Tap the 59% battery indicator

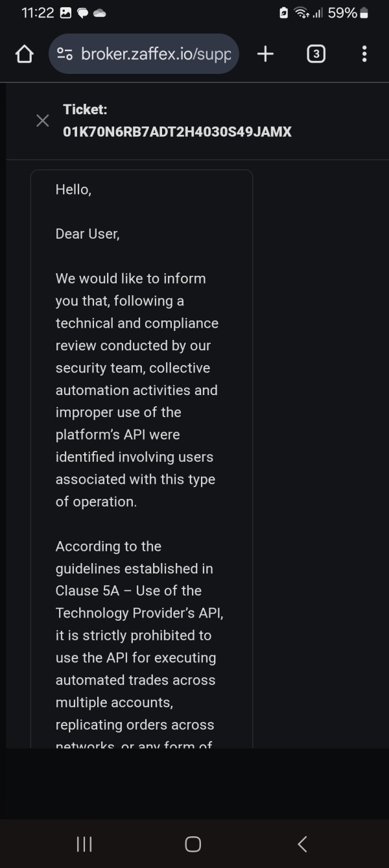point(348,13)
